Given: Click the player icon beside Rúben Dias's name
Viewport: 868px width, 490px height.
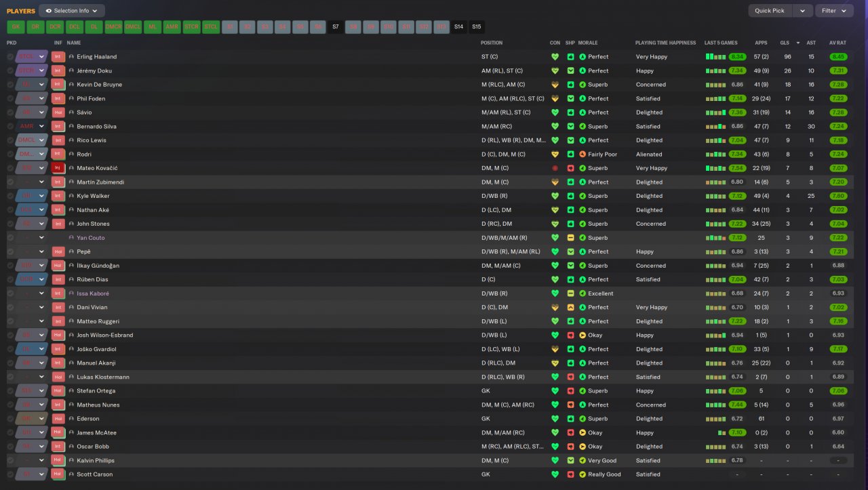Looking at the screenshot, I should tap(71, 280).
